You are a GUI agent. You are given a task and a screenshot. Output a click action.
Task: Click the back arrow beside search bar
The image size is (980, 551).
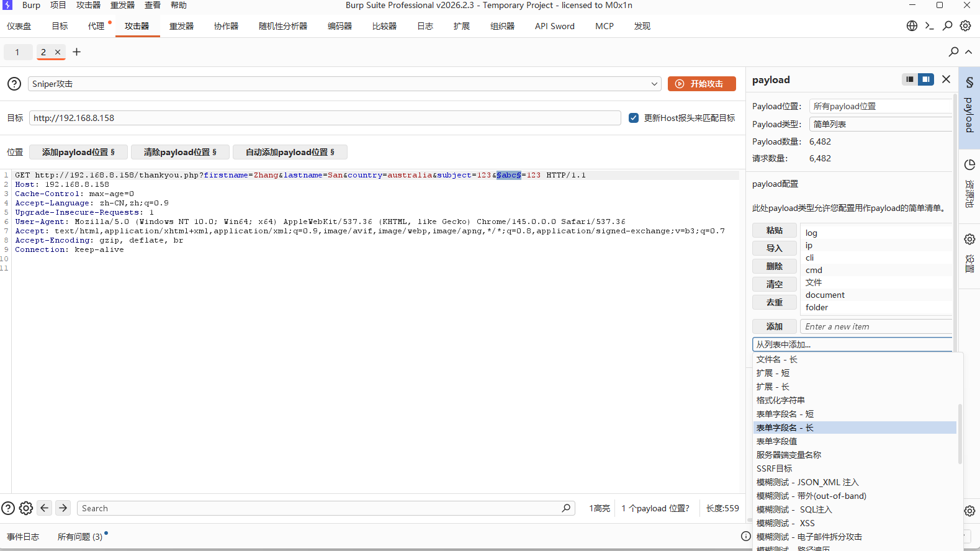[45, 508]
